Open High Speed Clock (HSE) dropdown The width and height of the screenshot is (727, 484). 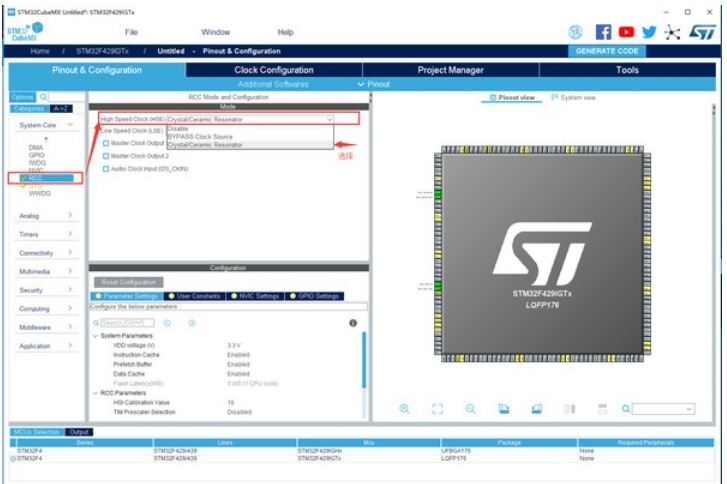coord(250,119)
